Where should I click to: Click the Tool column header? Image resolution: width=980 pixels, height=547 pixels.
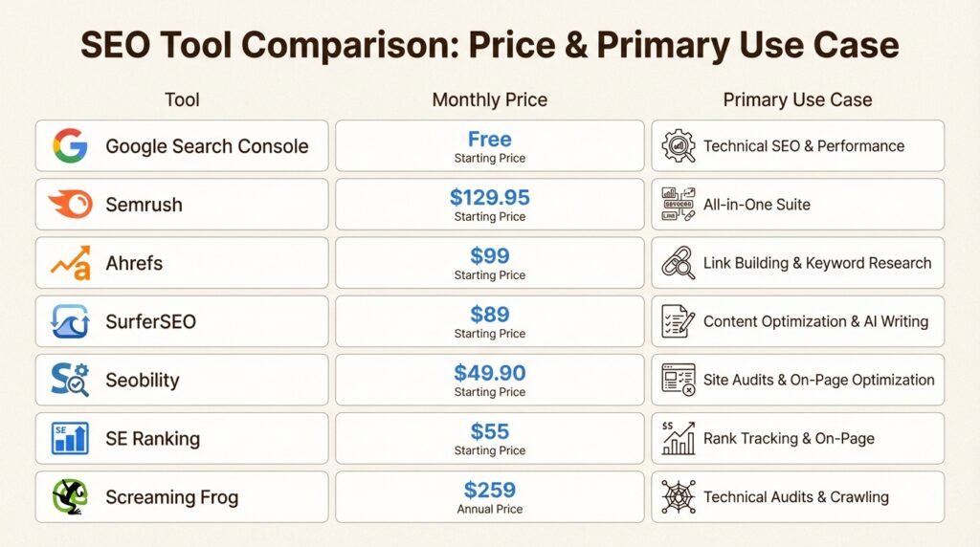coord(182,99)
